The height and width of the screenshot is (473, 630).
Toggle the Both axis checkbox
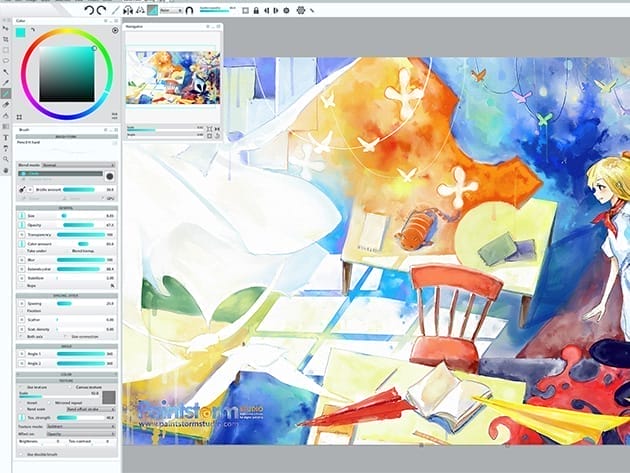point(19,336)
